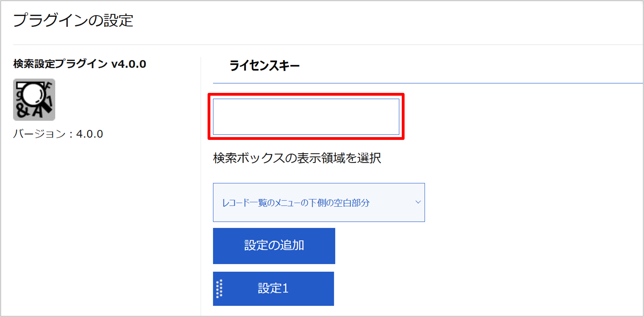
Task: Click the 設定の追加 button
Action: [274, 246]
